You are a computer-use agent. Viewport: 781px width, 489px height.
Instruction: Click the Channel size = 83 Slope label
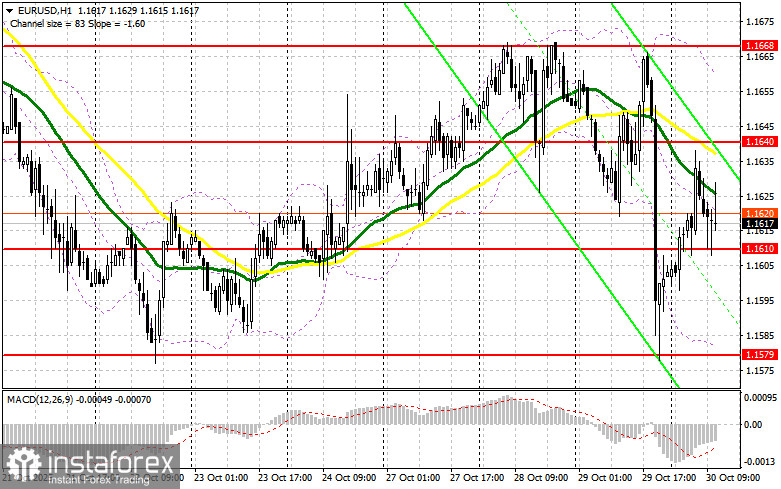tap(77, 23)
